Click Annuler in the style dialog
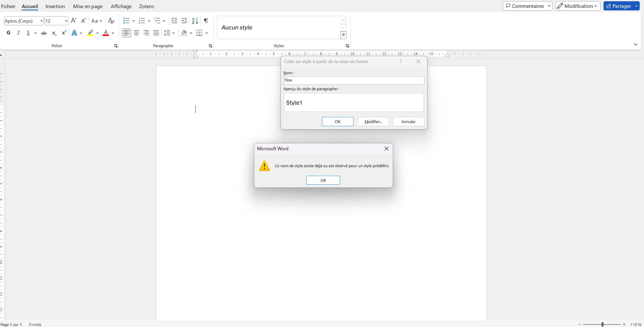The width and height of the screenshot is (644, 327). [x=408, y=122]
